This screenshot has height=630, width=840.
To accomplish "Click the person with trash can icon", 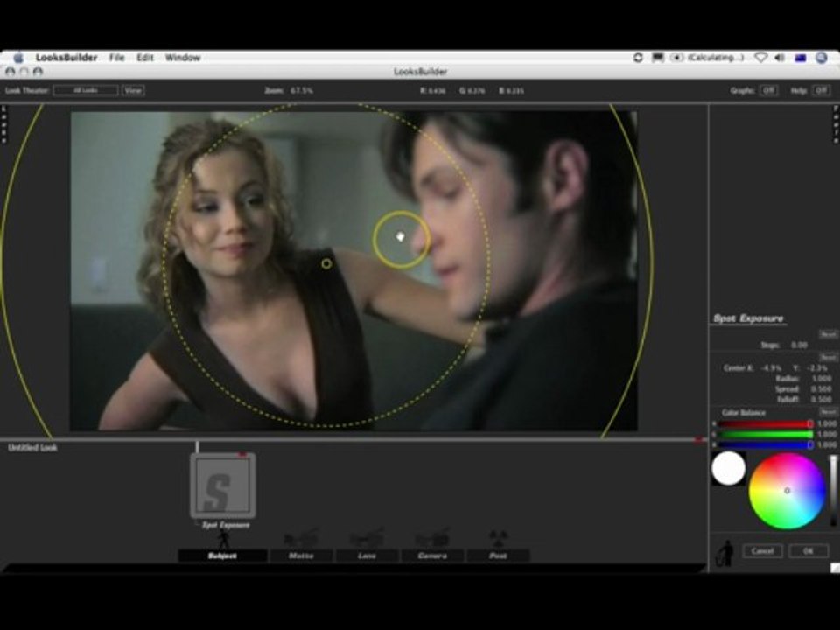I will pos(725,553).
